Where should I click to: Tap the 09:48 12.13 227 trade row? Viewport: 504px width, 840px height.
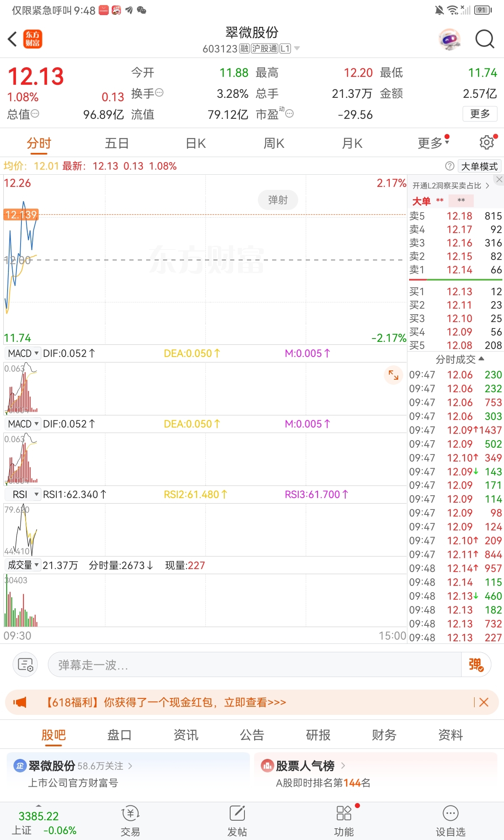click(456, 638)
